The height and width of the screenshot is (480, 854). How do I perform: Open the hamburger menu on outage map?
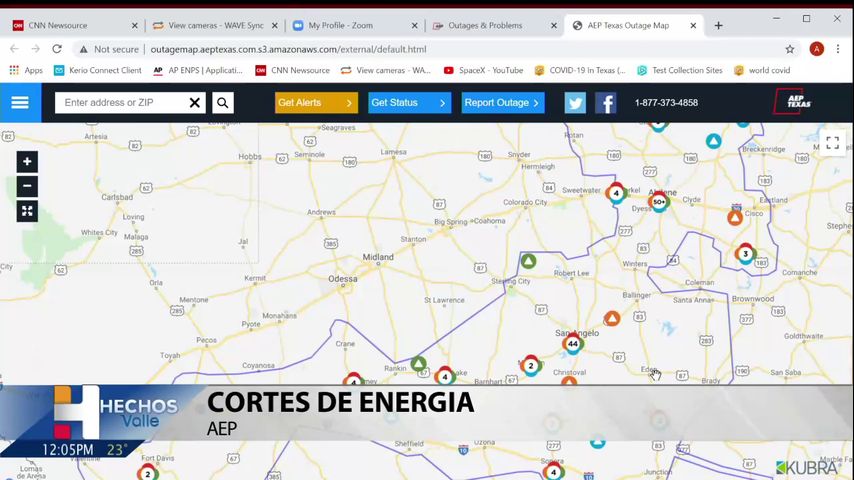(x=20, y=102)
